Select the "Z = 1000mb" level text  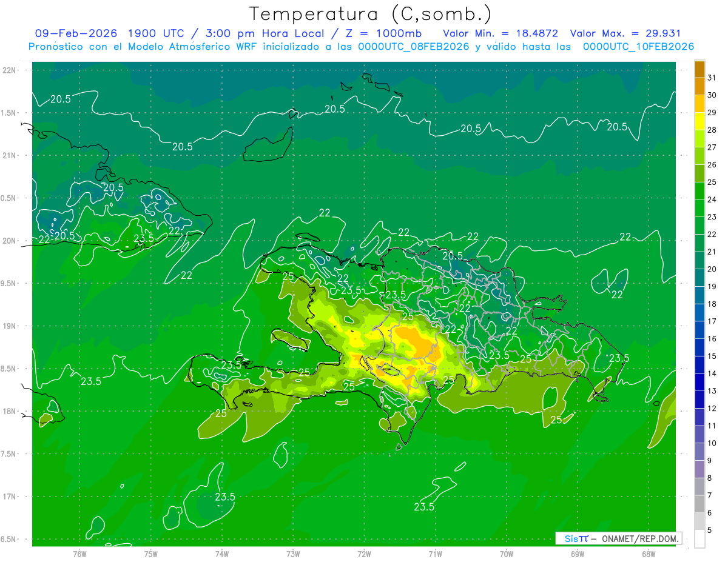pyautogui.click(x=382, y=33)
